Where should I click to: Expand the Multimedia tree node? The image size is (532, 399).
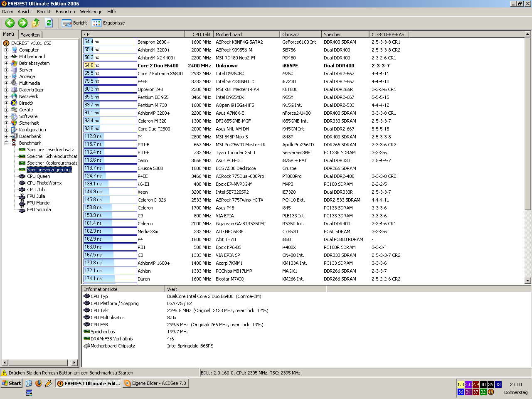(6, 83)
